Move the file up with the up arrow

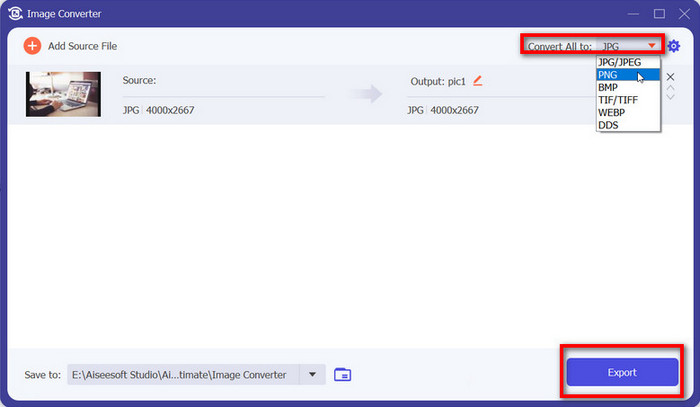coord(670,88)
